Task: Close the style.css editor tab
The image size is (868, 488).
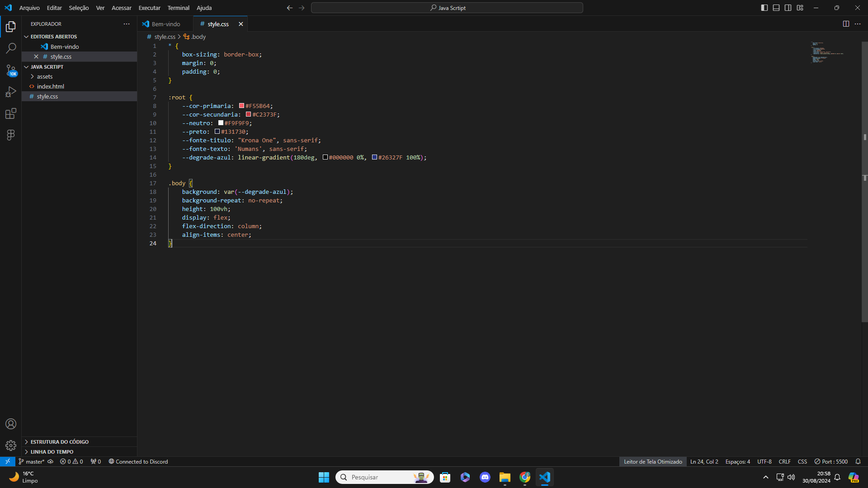Action: 241,24
